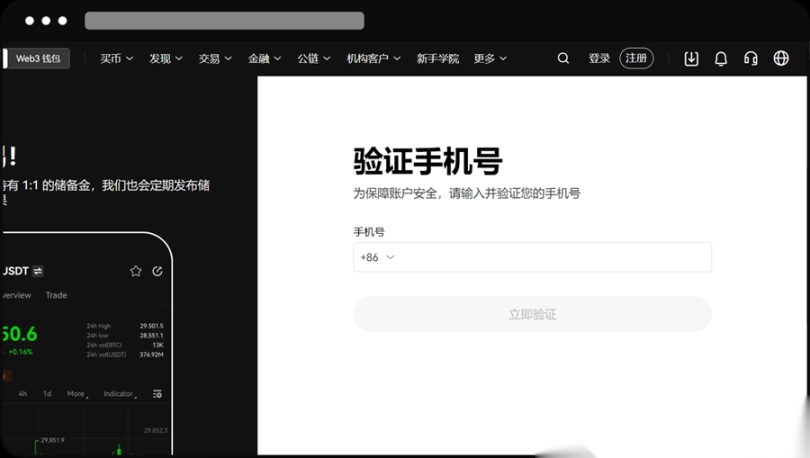Expand the +86 country code dropdown
This screenshot has height=458, width=810.
[377, 257]
